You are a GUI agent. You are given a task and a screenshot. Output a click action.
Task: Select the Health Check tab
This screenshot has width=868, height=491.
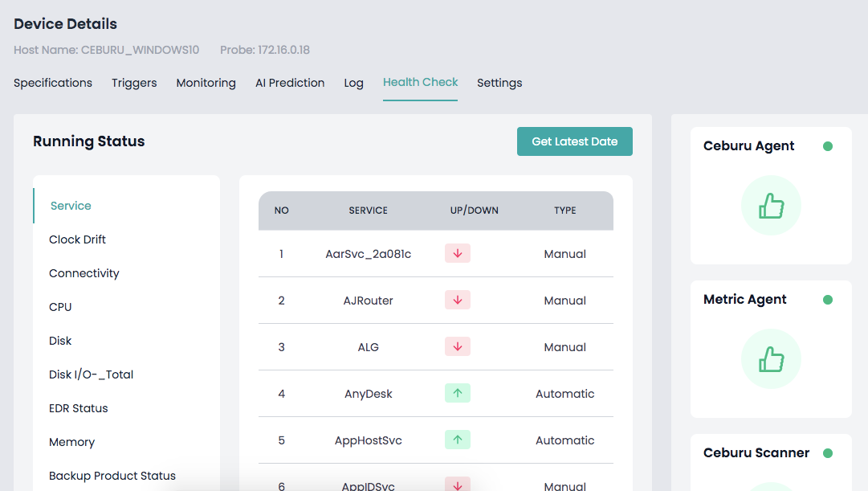420,82
